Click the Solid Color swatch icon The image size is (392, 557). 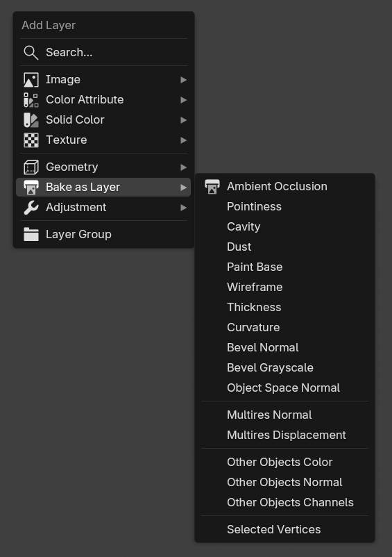31,120
